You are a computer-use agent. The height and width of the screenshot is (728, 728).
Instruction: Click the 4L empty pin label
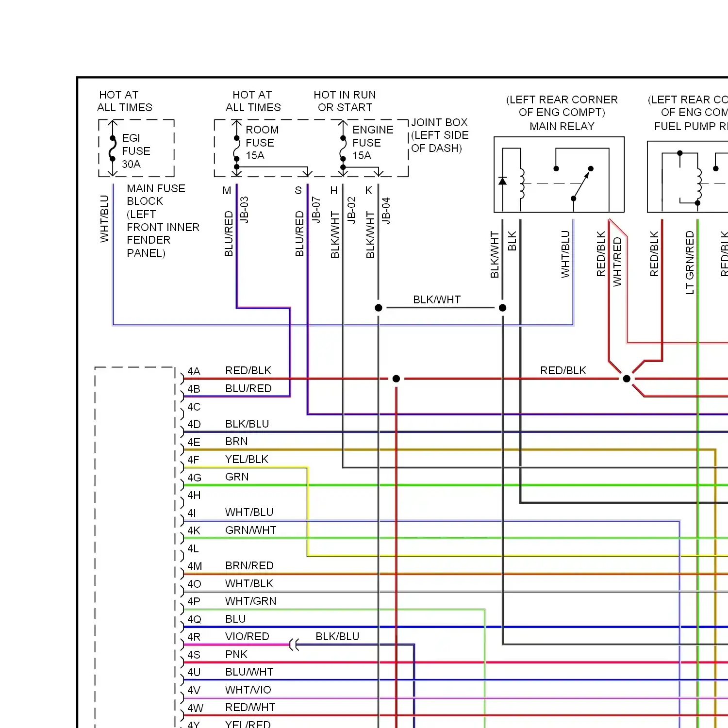pos(193,548)
